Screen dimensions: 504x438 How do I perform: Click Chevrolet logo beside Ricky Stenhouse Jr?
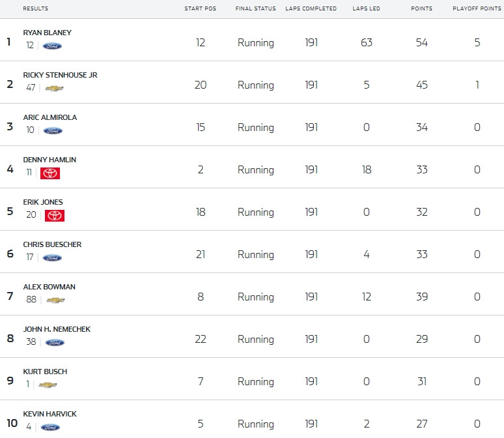[54, 88]
